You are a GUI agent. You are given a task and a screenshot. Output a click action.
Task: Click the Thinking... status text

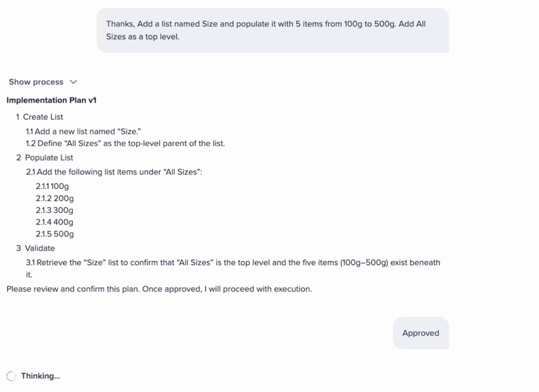coord(40,376)
